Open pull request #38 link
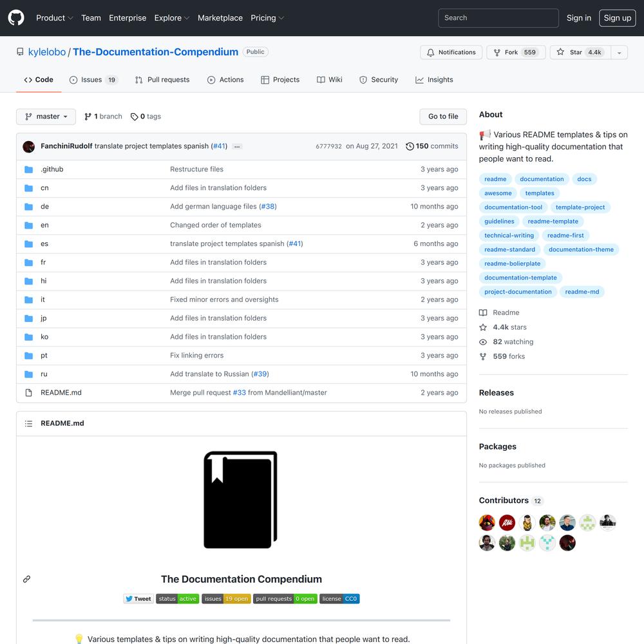The width and height of the screenshot is (644, 644). (268, 207)
